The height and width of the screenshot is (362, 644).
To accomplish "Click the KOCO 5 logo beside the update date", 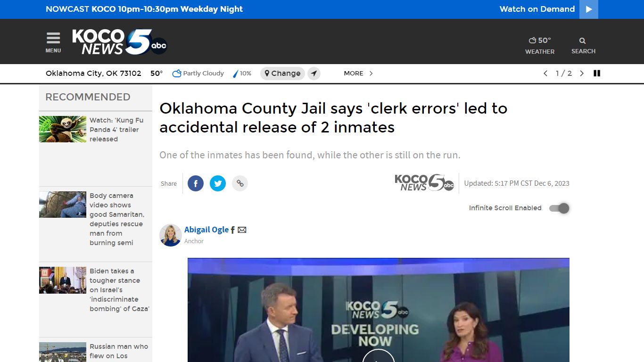I will click(424, 183).
